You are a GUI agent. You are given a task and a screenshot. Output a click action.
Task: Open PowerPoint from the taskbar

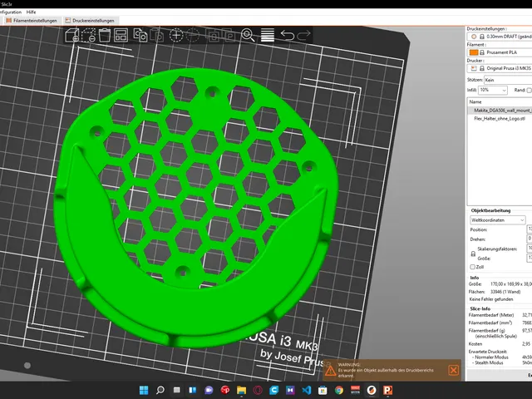tap(388, 390)
